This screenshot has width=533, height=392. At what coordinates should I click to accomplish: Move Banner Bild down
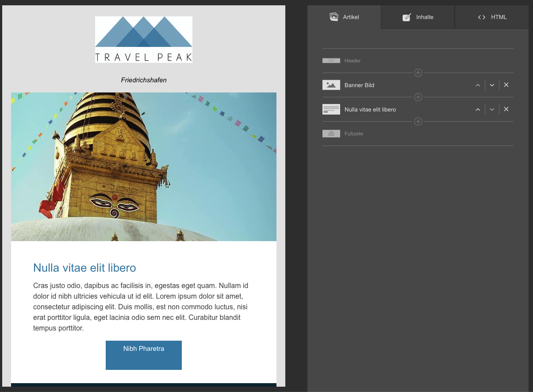(492, 85)
